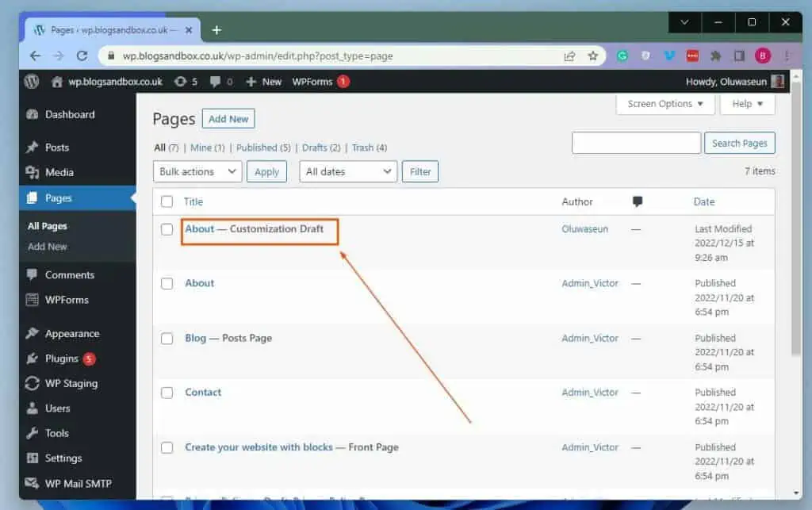812x510 pixels.
Task: Open the Bulk actions dropdown
Action: click(x=197, y=171)
